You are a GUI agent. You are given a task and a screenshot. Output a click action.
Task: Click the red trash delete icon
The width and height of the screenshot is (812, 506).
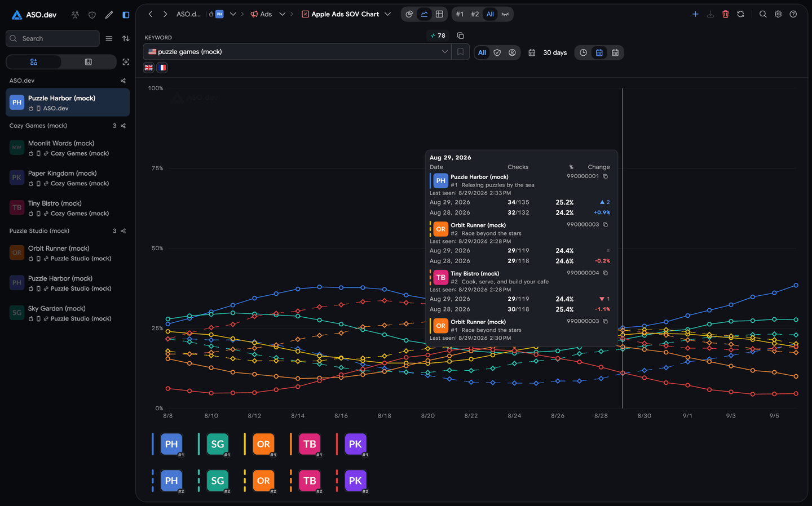725,14
